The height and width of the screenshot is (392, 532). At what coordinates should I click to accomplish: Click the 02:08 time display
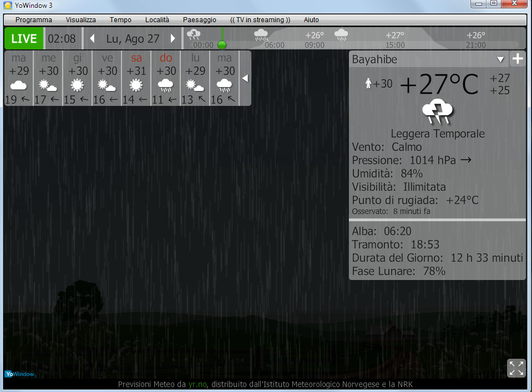coord(62,39)
